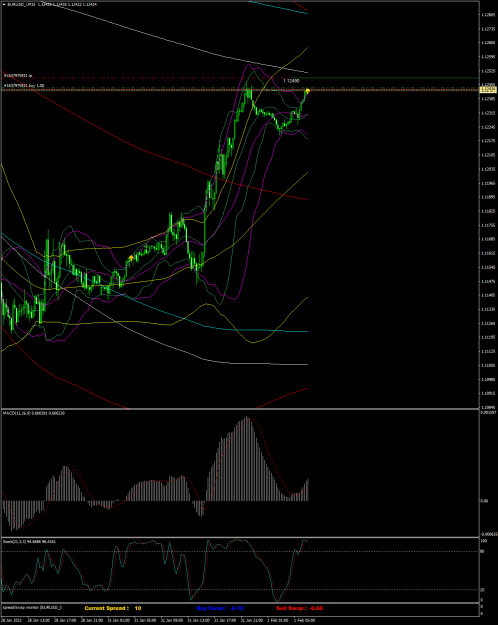
Task: Click the 20 level on Stochastic scale
Action: 482,590
